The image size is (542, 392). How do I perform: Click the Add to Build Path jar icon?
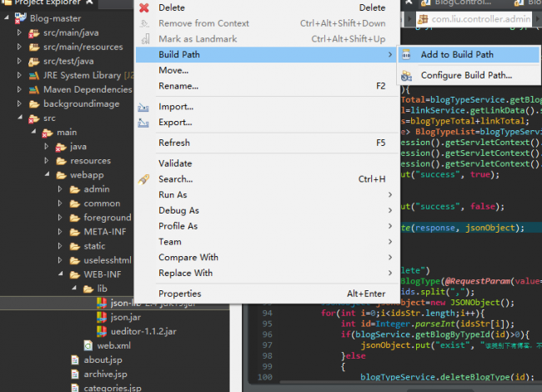pyautogui.click(x=407, y=54)
